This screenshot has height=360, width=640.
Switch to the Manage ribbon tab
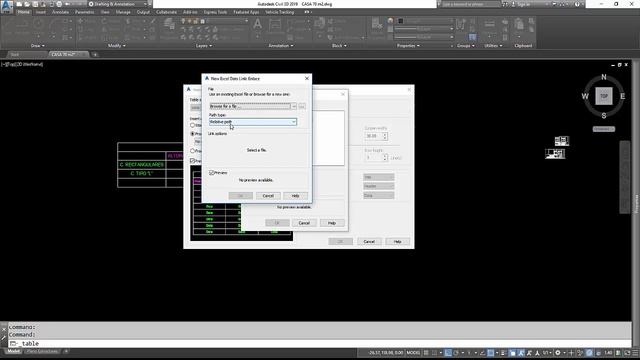pyautogui.click(x=123, y=12)
